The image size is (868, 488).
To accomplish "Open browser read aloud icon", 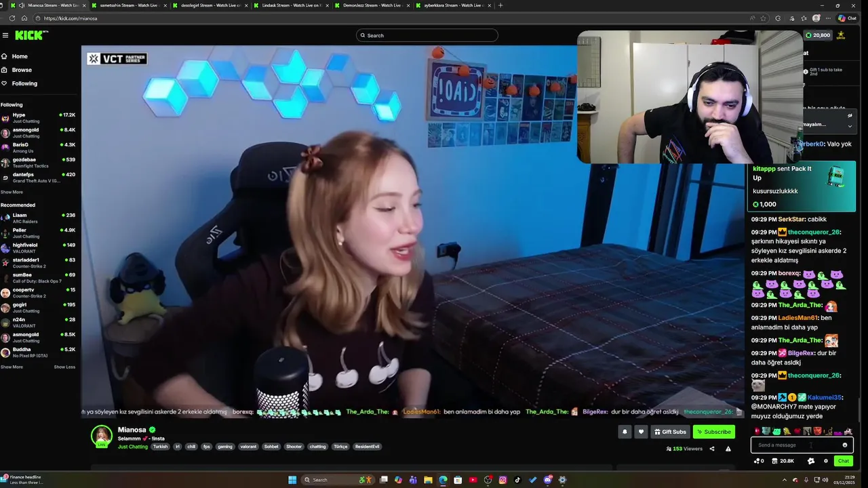I will click(752, 18).
